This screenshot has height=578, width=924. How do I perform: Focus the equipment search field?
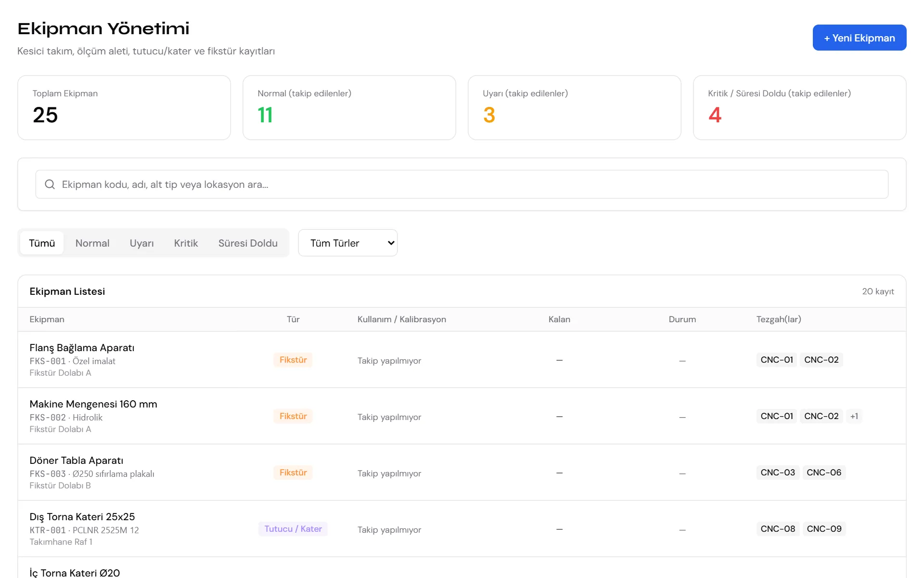462,184
